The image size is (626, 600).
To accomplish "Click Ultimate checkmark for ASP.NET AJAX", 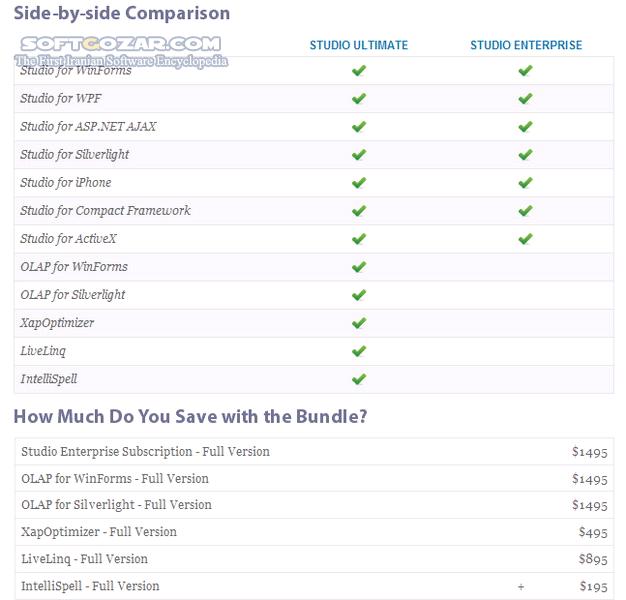I will (359, 127).
